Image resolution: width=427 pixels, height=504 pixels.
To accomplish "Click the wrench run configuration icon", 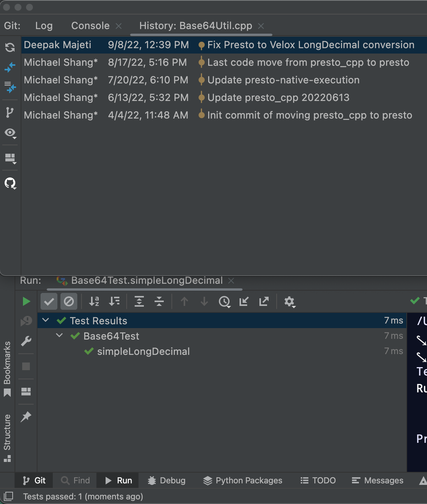I will tap(26, 341).
